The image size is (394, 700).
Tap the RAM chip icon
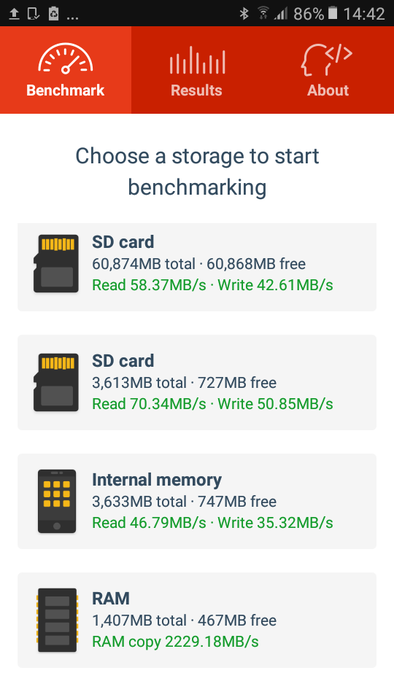57,620
